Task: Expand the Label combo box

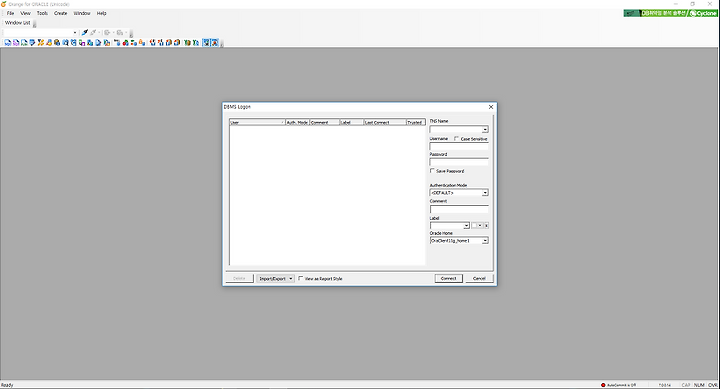Action: click(466, 226)
